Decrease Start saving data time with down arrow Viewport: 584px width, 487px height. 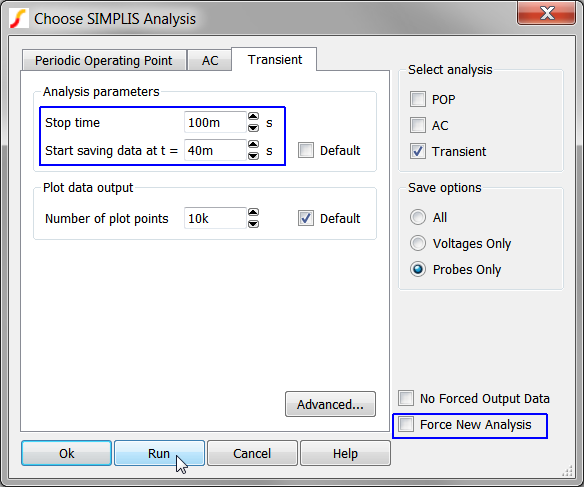coord(253,156)
